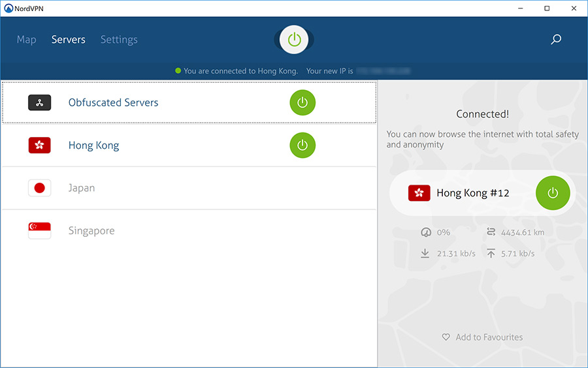Click the Hong Kong flag in server list
Screen dimensions: 588x368
point(39,146)
